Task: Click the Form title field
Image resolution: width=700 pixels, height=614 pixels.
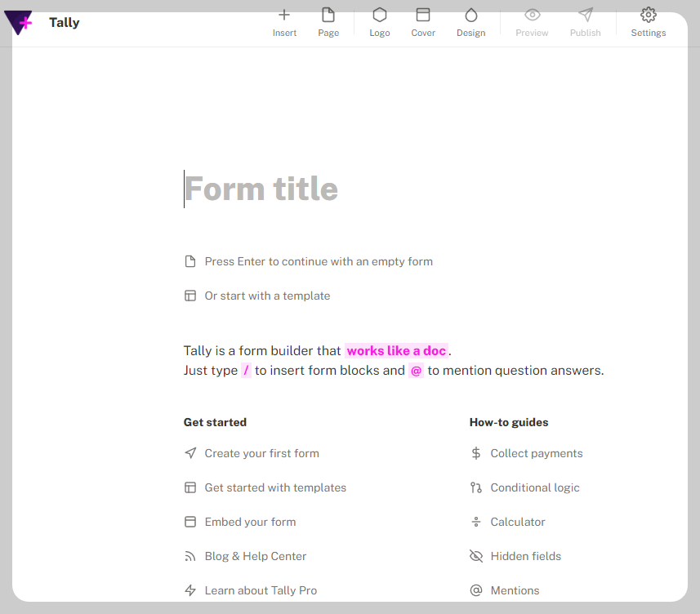Action: click(x=261, y=189)
